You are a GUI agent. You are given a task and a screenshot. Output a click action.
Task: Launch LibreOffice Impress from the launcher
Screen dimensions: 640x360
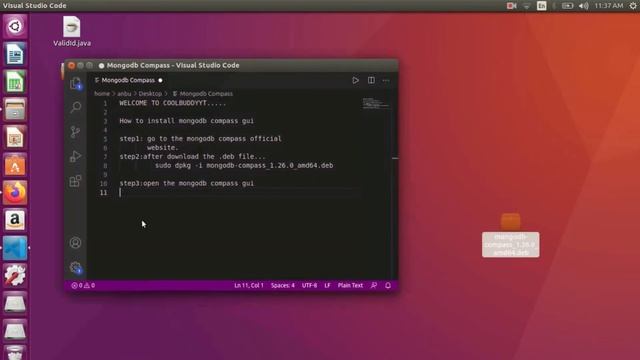tap(15, 137)
